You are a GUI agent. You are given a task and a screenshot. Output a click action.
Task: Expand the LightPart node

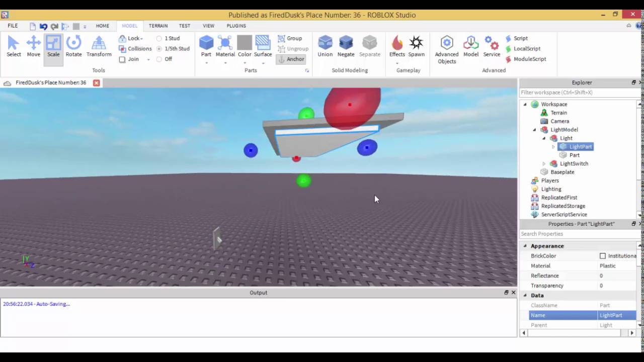click(553, 147)
